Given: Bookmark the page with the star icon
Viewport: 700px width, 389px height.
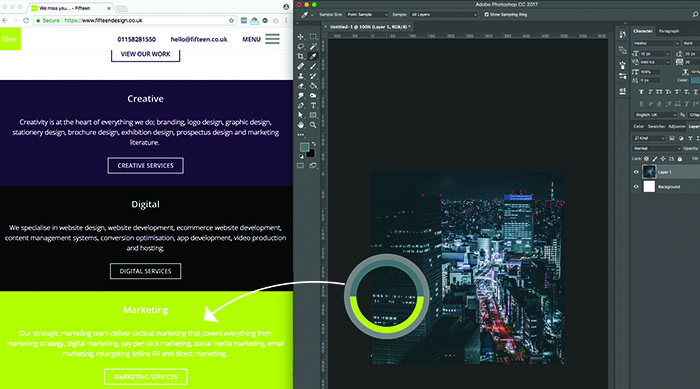Looking at the screenshot, I should pos(231,21).
